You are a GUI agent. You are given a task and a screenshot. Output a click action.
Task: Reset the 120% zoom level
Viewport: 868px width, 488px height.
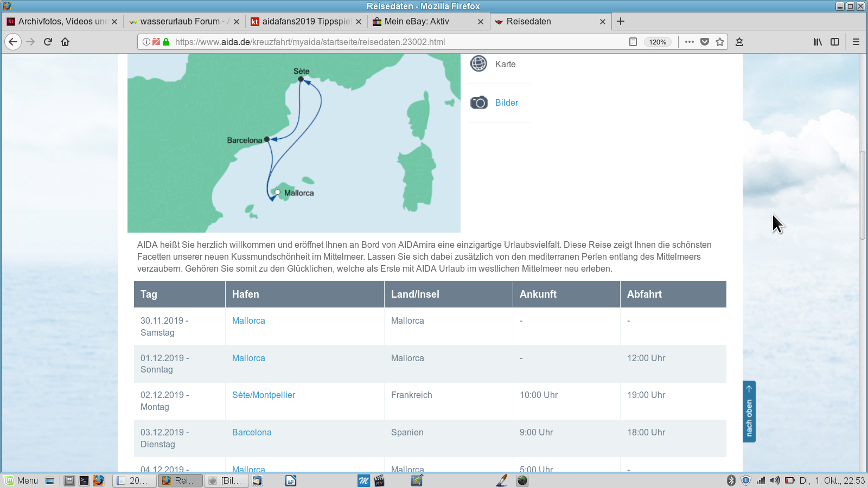pos(658,42)
